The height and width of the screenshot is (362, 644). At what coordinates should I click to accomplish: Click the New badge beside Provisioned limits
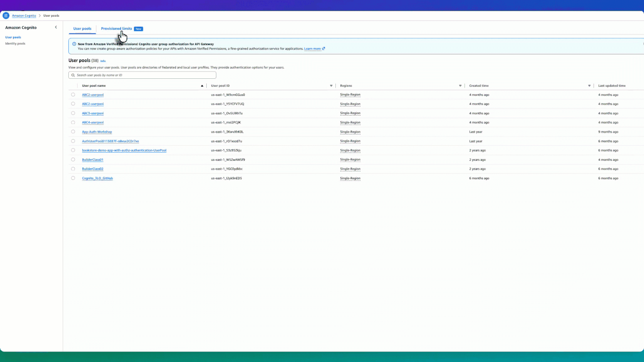coord(138,29)
